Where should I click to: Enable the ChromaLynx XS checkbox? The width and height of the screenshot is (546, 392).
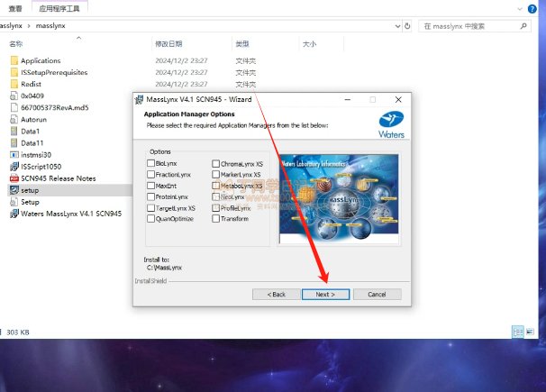click(x=216, y=164)
